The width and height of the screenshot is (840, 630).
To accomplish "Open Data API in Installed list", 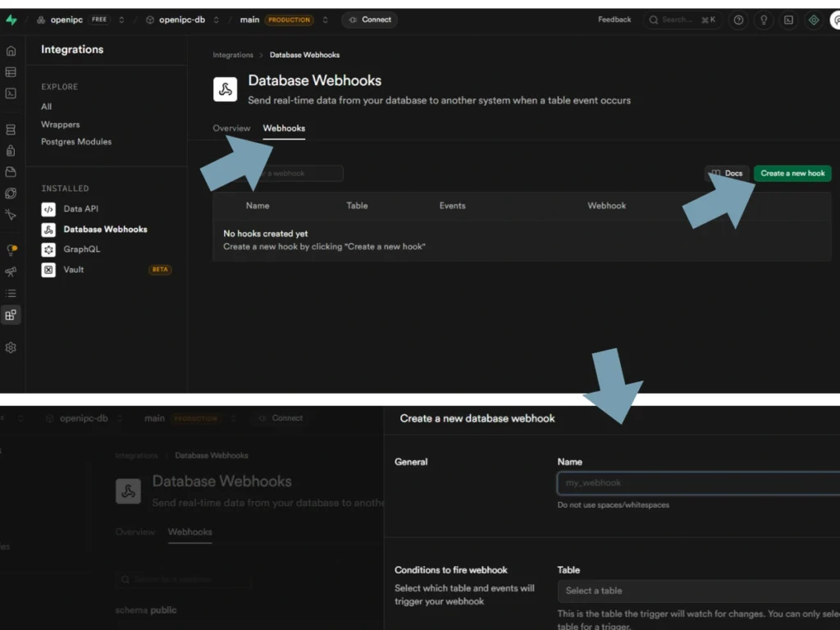I will point(81,209).
